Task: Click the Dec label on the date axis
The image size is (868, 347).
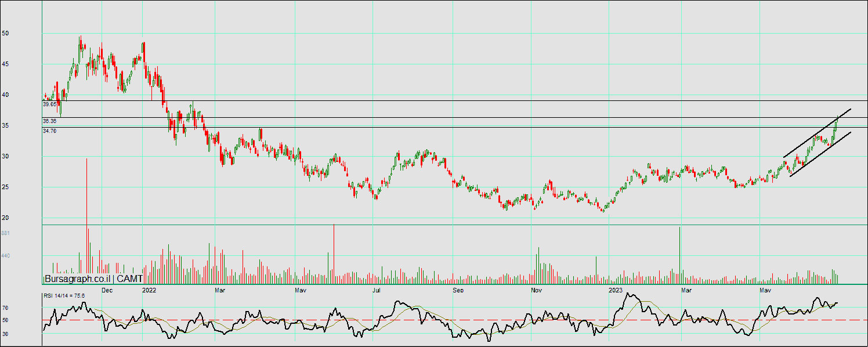Action: (107, 289)
